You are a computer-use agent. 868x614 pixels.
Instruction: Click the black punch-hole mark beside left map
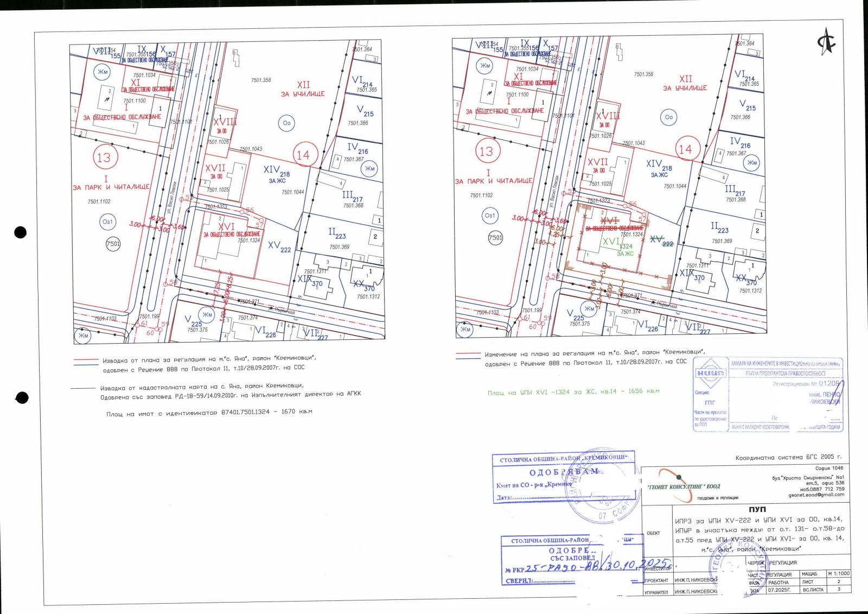pyautogui.click(x=20, y=233)
